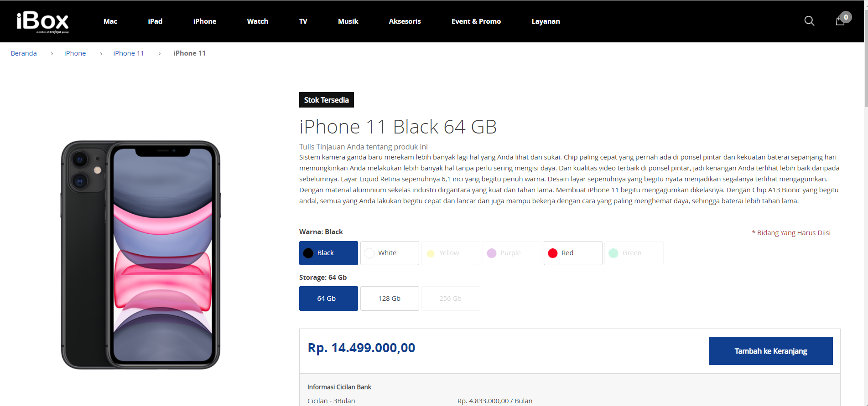
Task: Click the Cicilan - 3Bulan row
Action: [331, 401]
